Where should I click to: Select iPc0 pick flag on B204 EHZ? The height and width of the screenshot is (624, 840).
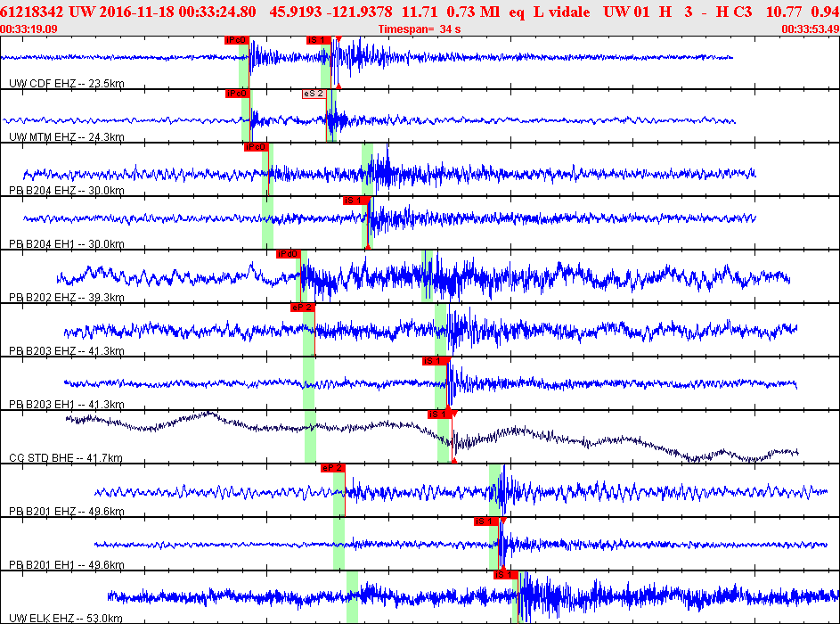pos(256,147)
